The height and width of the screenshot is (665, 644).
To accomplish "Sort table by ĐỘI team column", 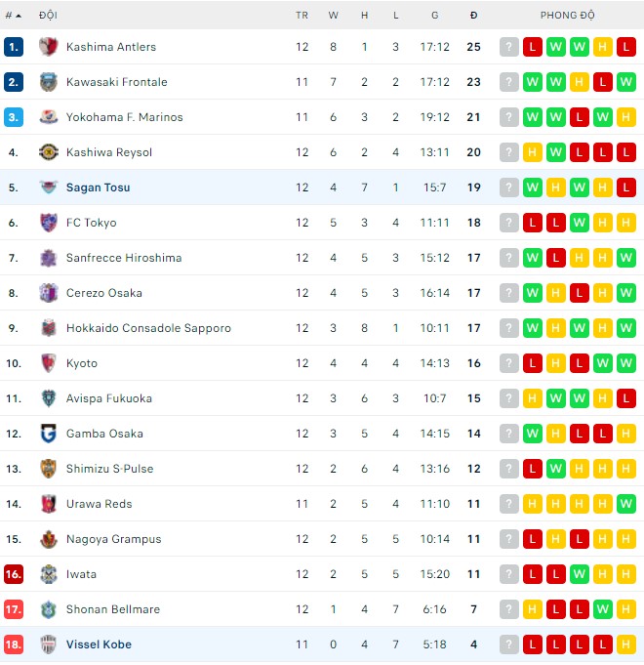I will click(48, 16).
